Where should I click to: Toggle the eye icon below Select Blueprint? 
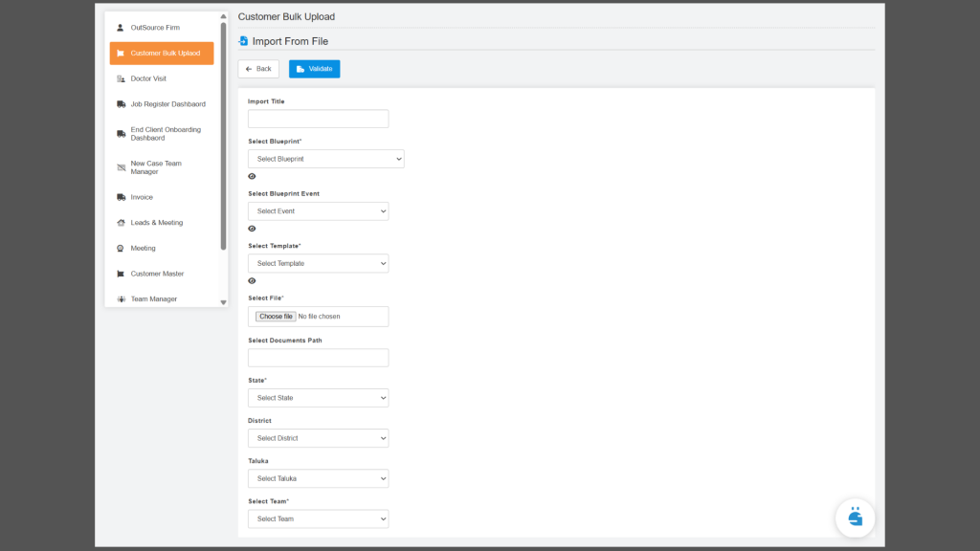pyautogui.click(x=252, y=176)
